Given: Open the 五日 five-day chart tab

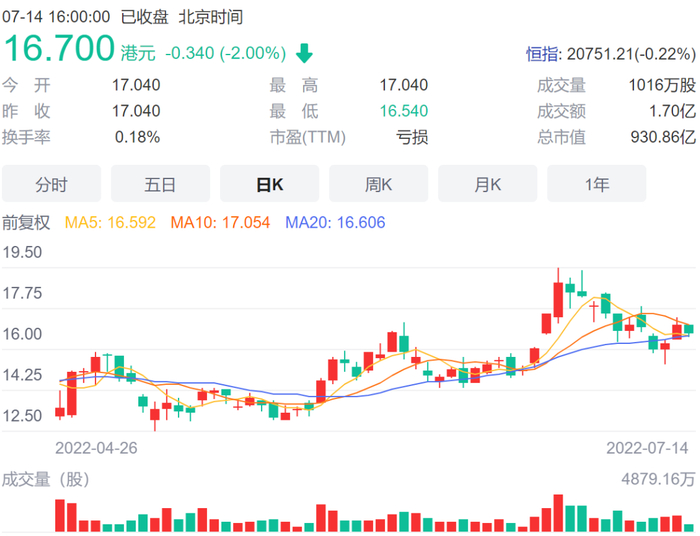Looking at the screenshot, I should (x=160, y=184).
